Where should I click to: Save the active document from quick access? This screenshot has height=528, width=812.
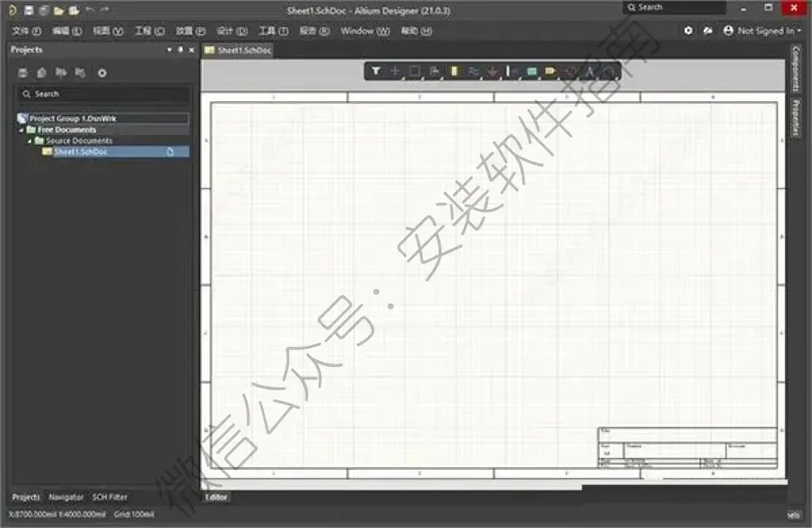(x=29, y=10)
